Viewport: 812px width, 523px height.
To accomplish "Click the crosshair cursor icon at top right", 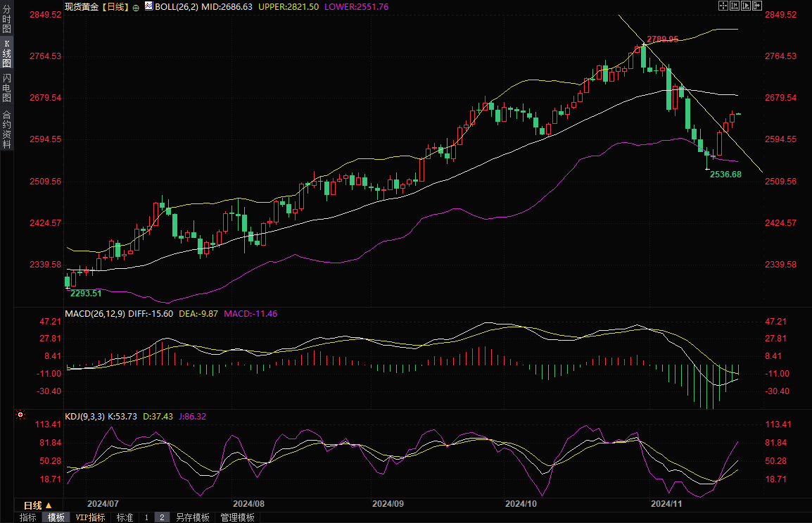I will 723,6.
